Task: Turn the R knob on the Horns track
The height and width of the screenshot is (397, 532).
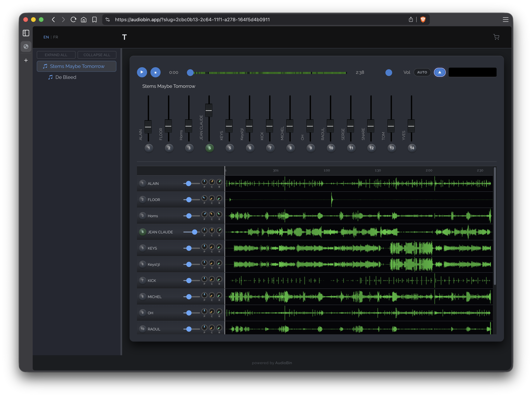Action: (219, 214)
